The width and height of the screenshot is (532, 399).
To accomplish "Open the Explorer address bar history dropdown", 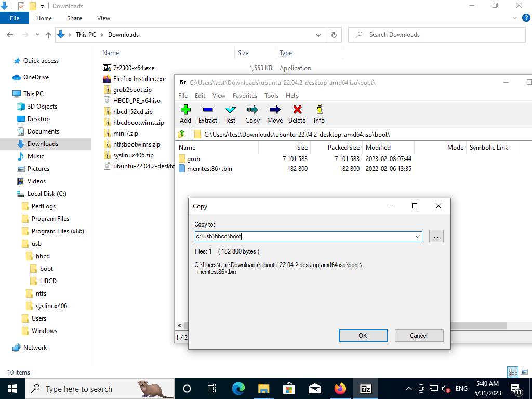I will pyautogui.click(x=318, y=35).
